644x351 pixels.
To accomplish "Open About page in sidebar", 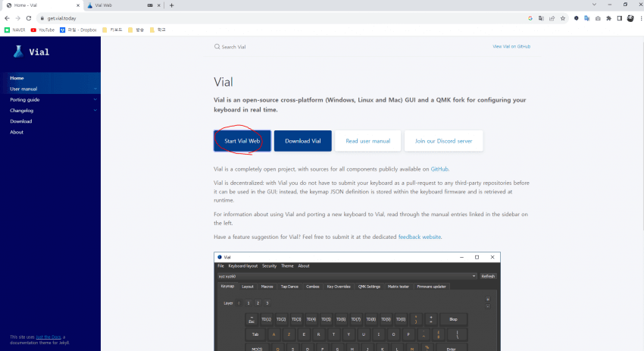I will pyautogui.click(x=17, y=132).
